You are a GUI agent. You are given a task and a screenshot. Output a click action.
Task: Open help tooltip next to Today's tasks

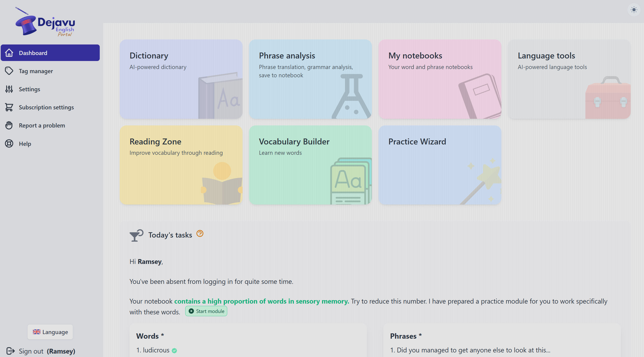[x=200, y=234]
